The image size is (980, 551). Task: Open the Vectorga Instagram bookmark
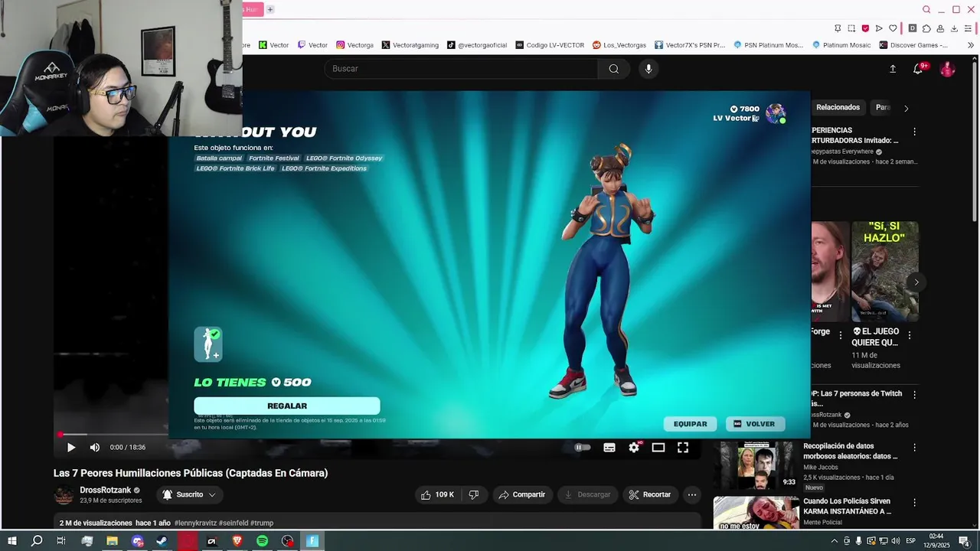355,45
